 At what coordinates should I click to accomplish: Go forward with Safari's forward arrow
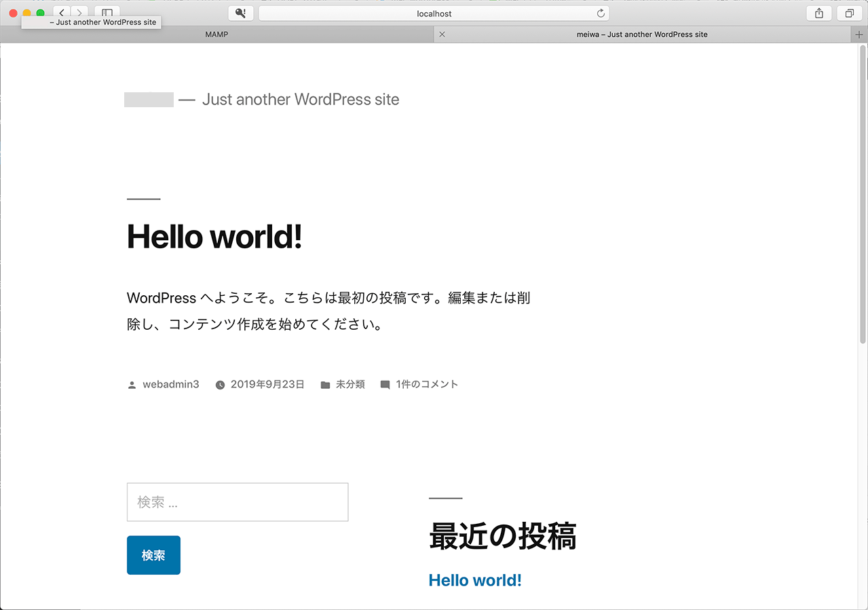pyautogui.click(x=80, y=13)
